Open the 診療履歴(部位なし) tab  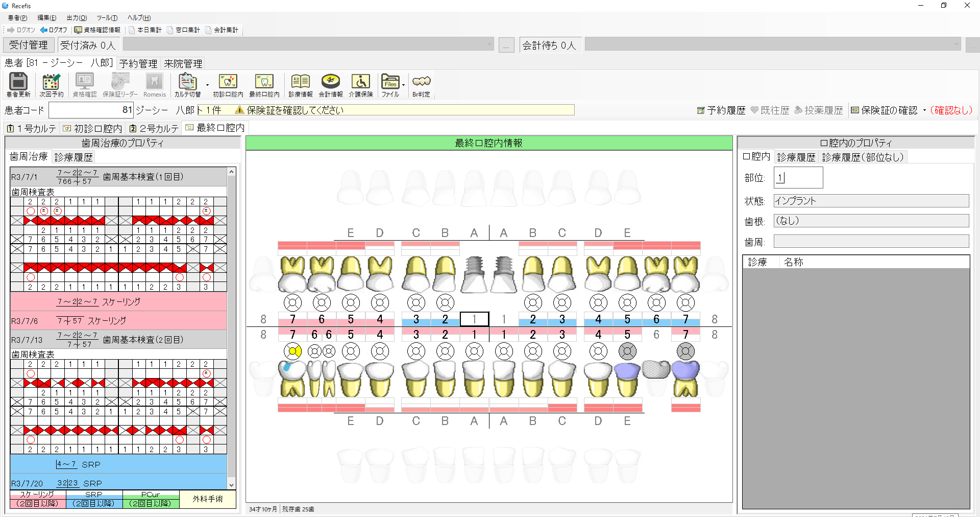(863, 157)
